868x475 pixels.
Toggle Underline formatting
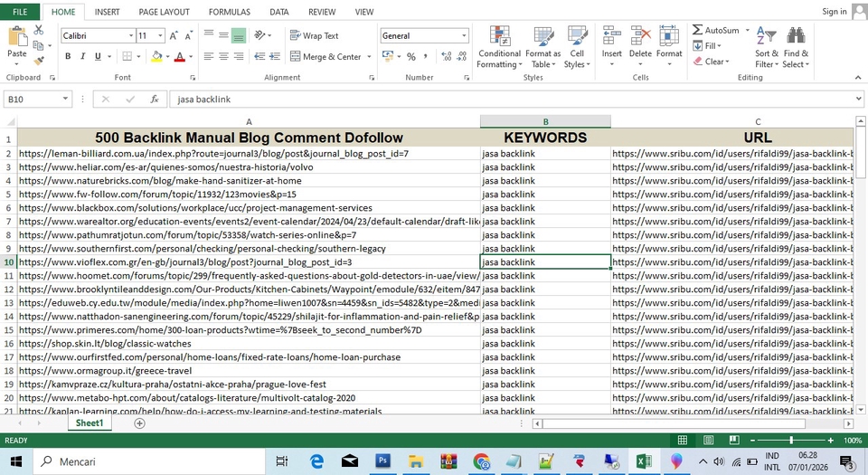pos(98,56)
